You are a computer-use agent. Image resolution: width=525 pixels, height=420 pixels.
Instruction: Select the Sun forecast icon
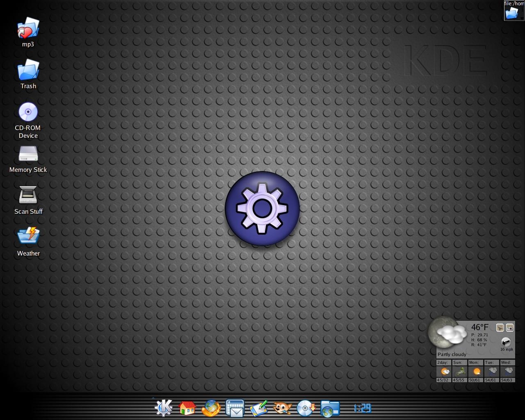click(460, 372)
